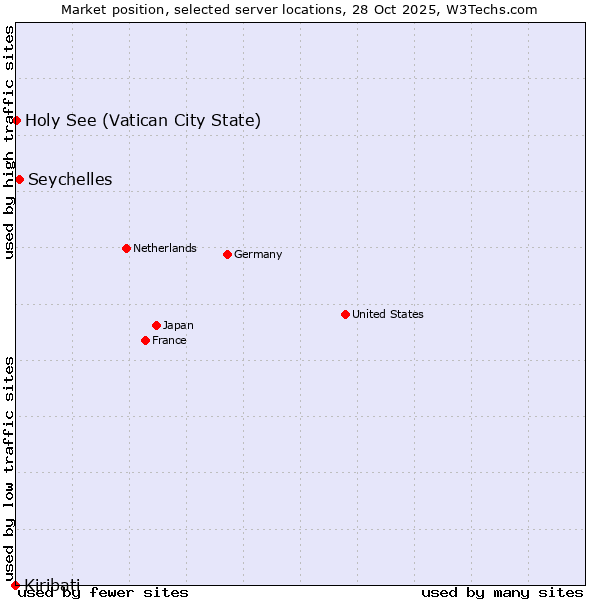Click the Germany text label
This screenshot has height=600, width=600.
(258, 254)
